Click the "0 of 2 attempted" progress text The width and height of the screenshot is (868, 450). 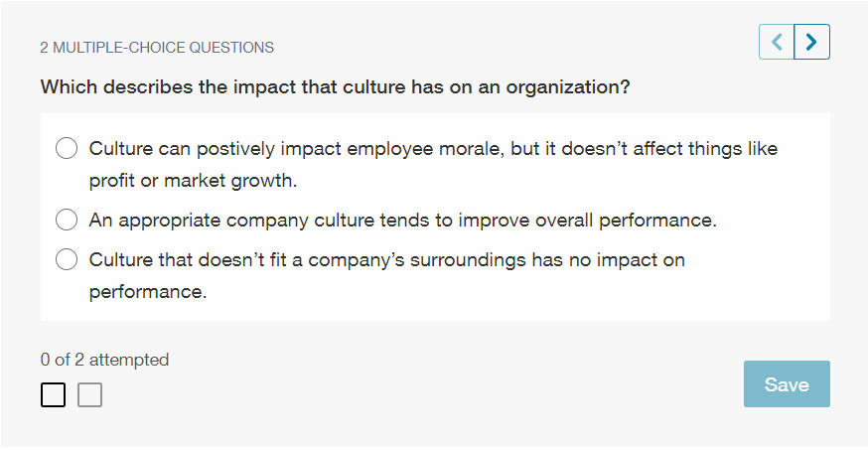104,360
